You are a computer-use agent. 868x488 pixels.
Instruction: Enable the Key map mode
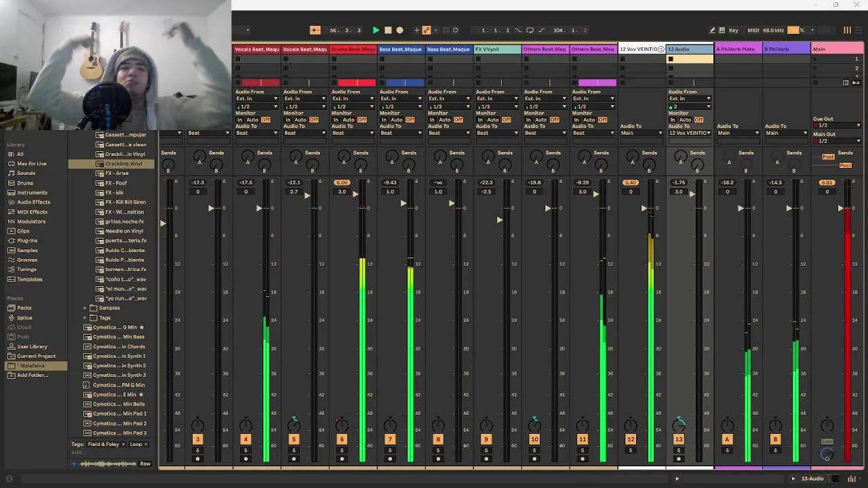(734, 30)
